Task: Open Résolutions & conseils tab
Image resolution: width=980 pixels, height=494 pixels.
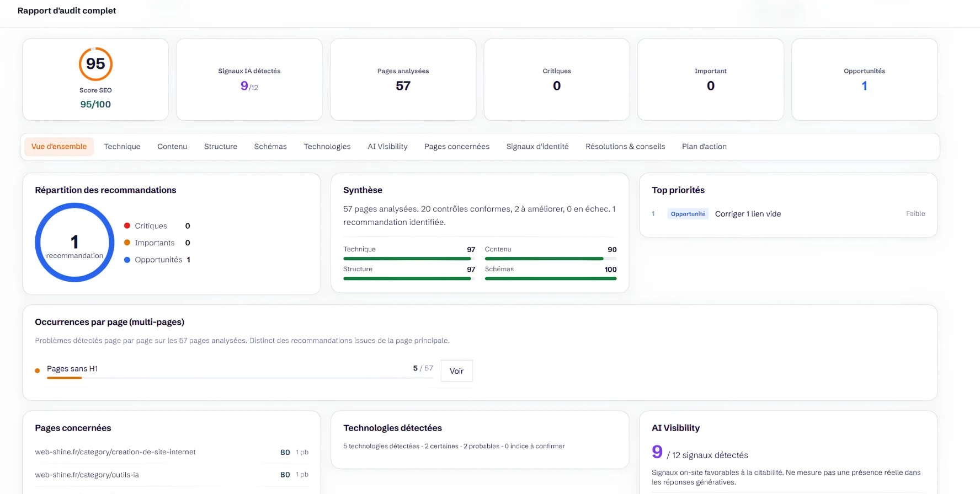Action: pos(625,147)
